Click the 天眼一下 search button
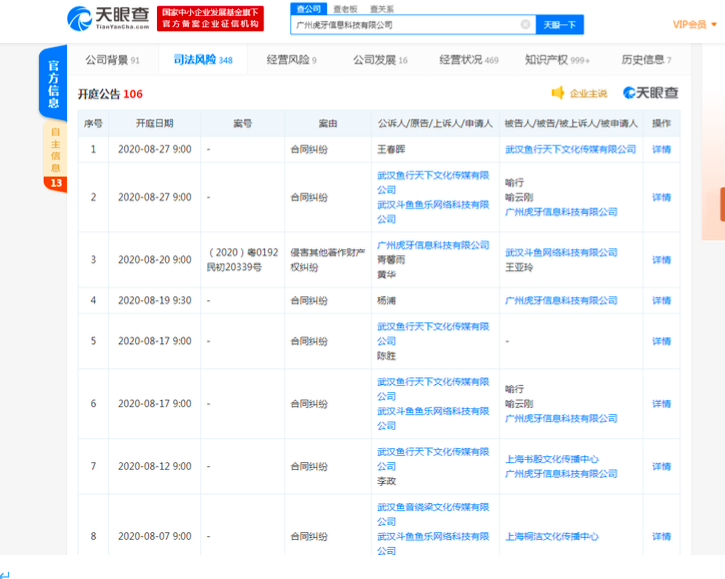 pos(559,25)
